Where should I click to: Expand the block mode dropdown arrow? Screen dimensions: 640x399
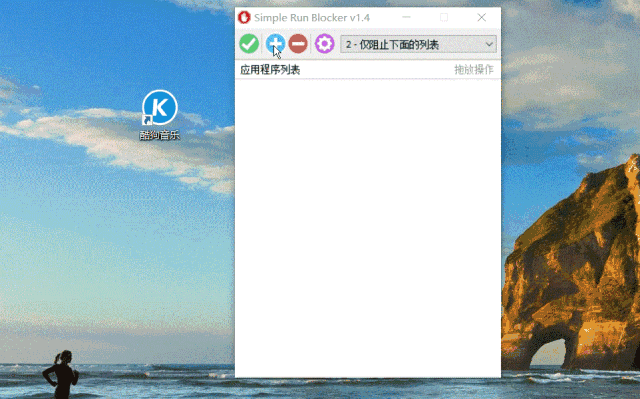tap(489, 44)
